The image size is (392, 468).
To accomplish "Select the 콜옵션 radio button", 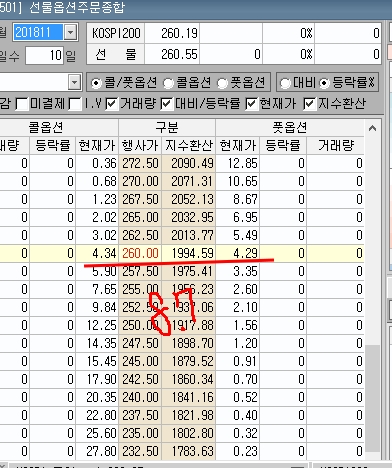I will 168,83.
